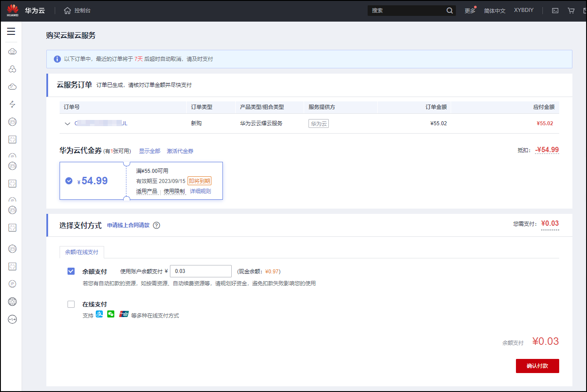Click the 购买云耀云服务 page title
The height and width of the screenshot is (392, 587).
[71, 36]
